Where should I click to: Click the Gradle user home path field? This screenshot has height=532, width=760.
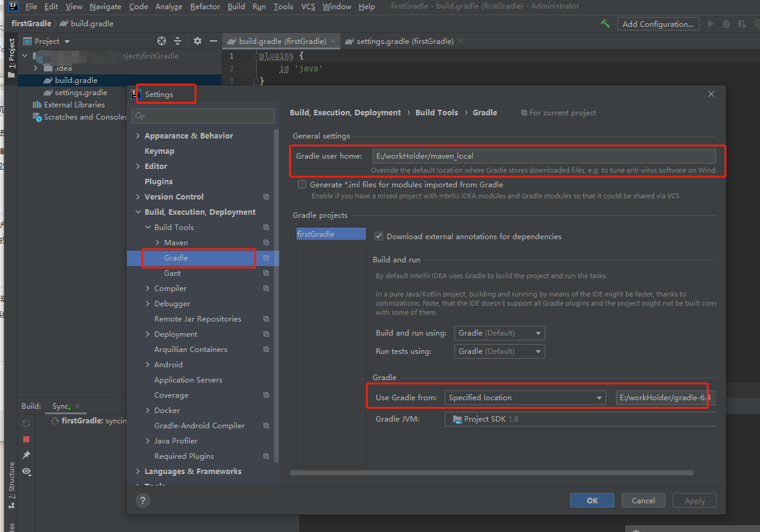click(x=544, y=156)
